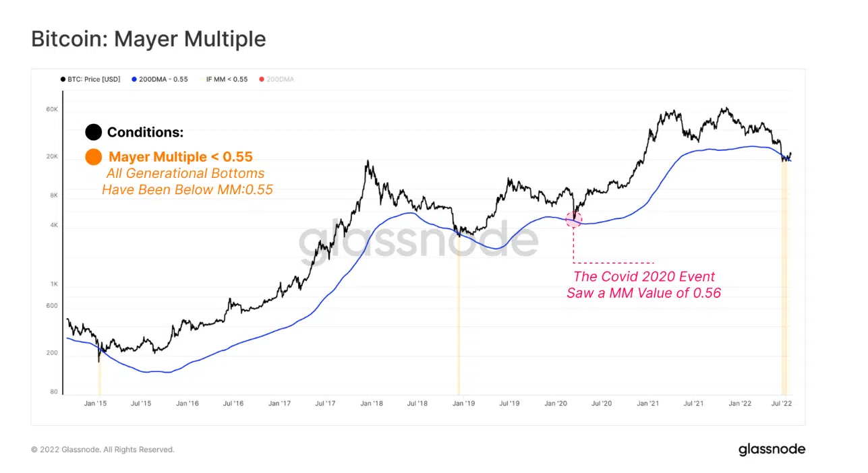Click the glassnode logo in bottom right
The width and height of the screenshot is (868, 473).
point(772,449)
